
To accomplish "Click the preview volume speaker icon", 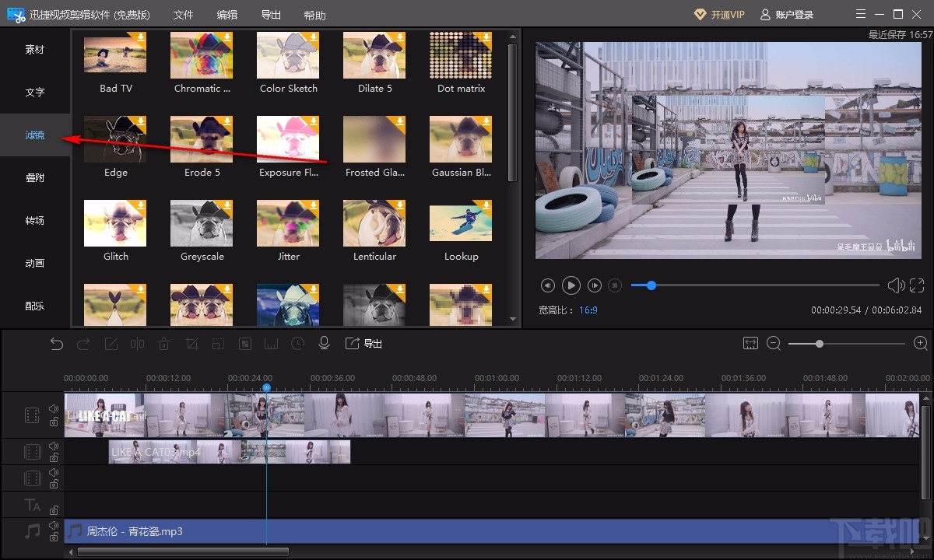I will (x=896, y=285).
